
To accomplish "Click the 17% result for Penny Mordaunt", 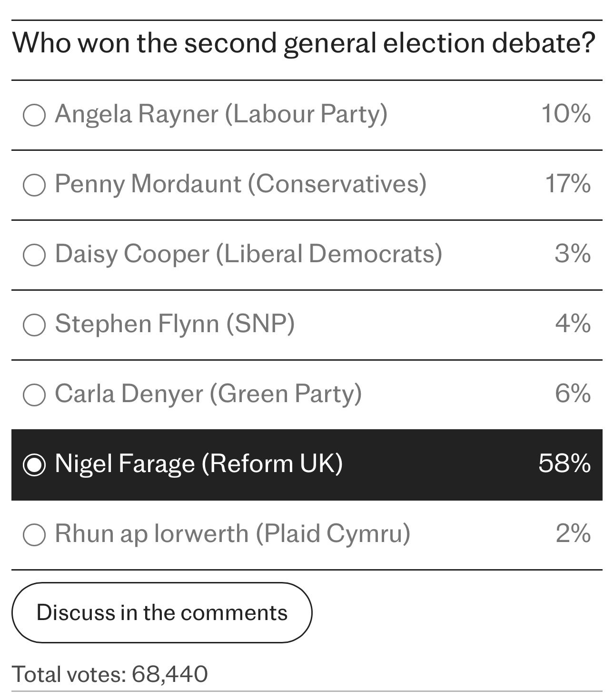I will point(568,184).
